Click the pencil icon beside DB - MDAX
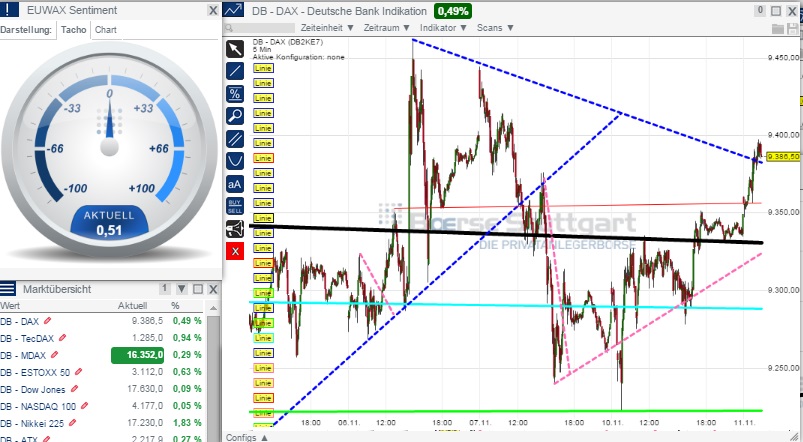 [54, 354]
